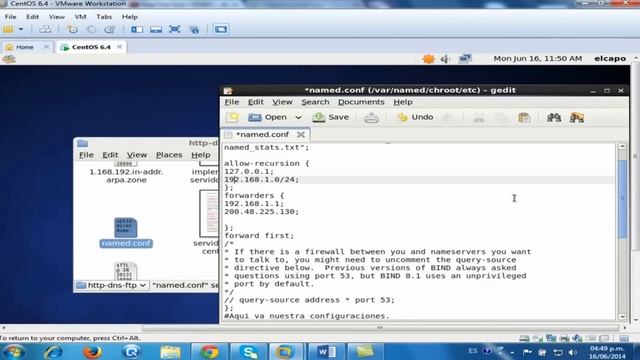Open Find and Replace icon in gedit
640x360 pixels.
(x=577, y=118)
